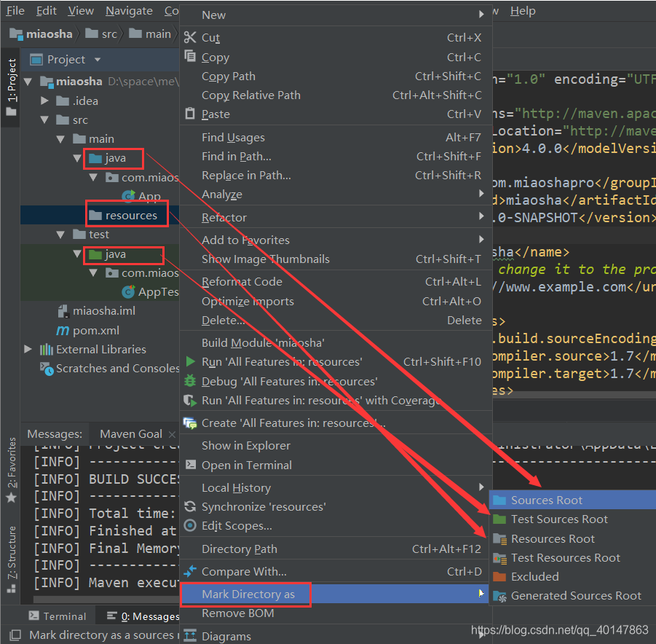
Task: Click the Debug bug icon
Action: click(190, 381)
